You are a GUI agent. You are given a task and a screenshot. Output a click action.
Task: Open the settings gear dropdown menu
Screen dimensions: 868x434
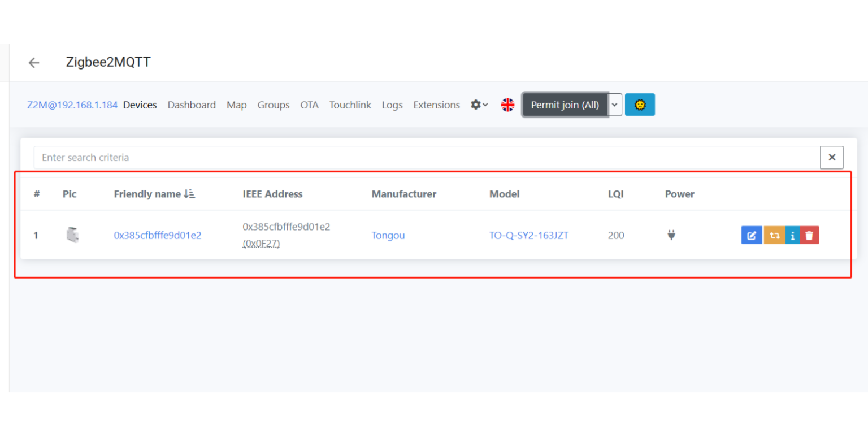click(479, 105)
